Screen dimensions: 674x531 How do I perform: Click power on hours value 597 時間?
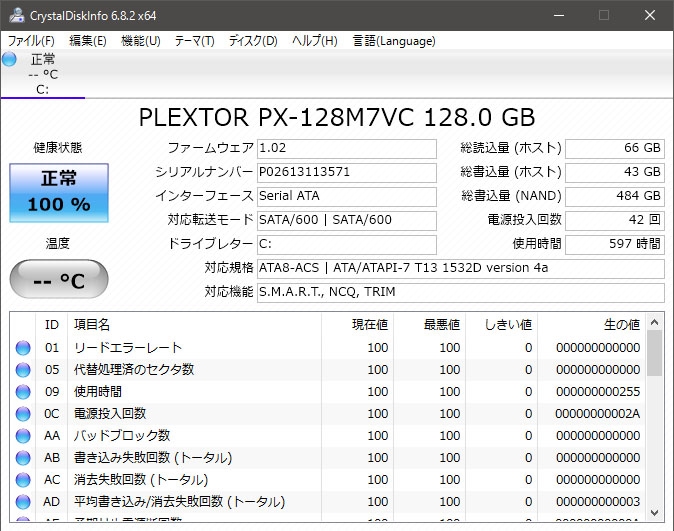tap(615, 244)
